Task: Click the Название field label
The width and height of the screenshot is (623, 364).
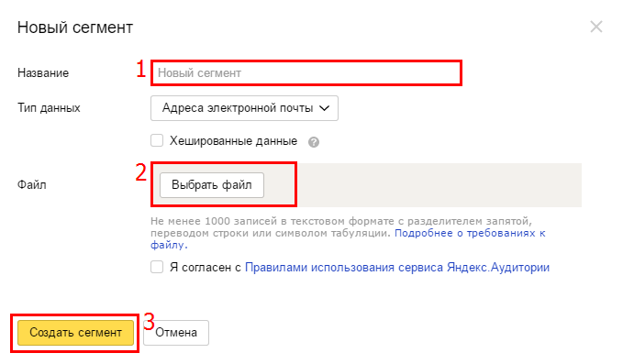Action: tap(43, 73)
